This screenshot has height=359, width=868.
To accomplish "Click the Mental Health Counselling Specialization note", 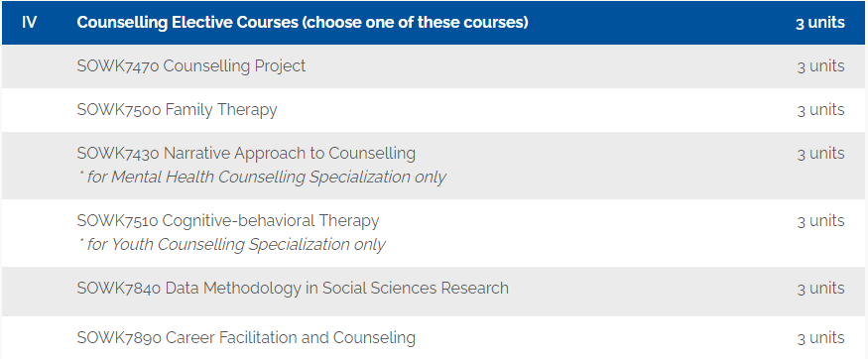I will coord(261,178).
